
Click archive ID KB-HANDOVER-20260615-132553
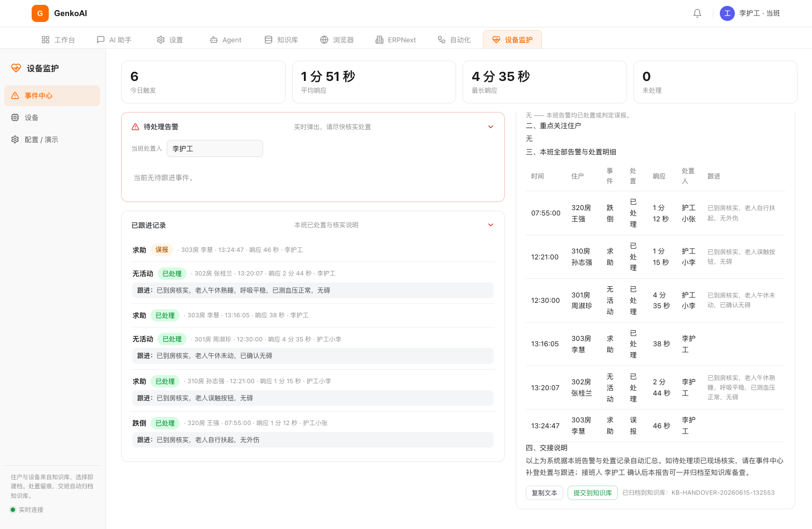[x=723, y=493]
